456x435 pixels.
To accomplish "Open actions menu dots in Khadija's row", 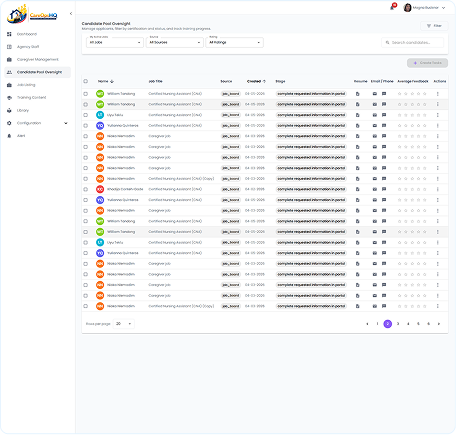I will (438, 189).
